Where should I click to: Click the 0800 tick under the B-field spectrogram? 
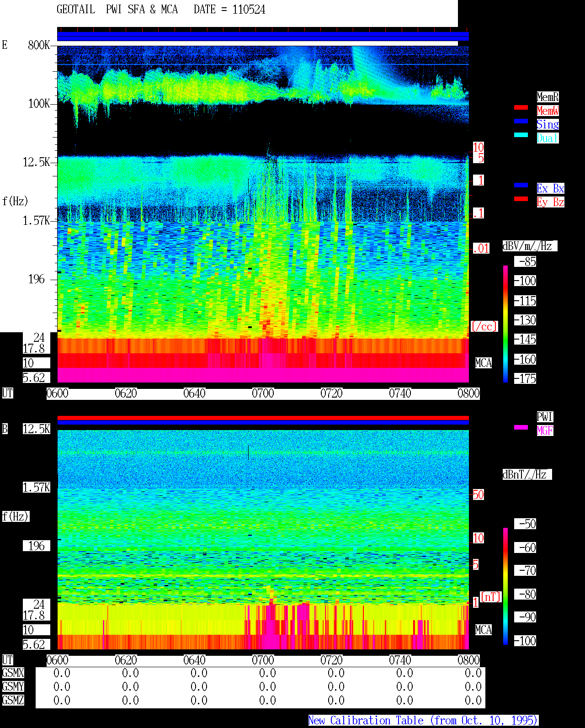click(469, 660)
